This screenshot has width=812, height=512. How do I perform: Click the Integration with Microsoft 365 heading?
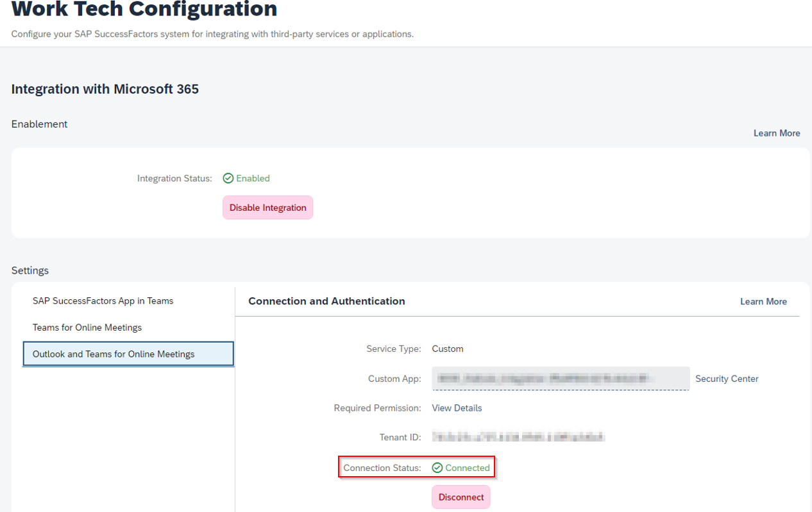105,89
